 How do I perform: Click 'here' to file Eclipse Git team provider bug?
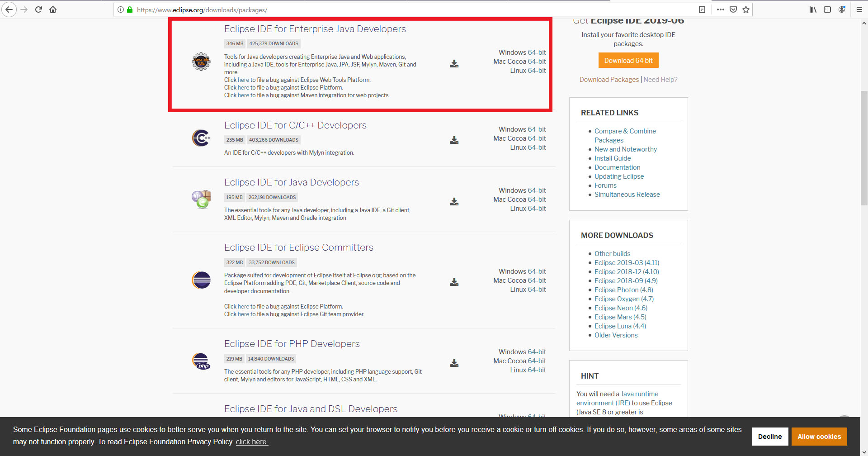(243, 314)
